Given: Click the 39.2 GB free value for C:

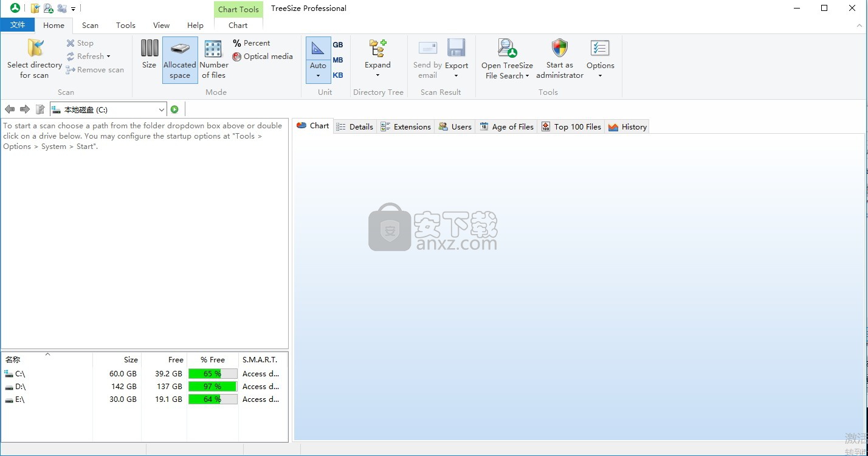Looking at the screenshot, I should 168,374.
